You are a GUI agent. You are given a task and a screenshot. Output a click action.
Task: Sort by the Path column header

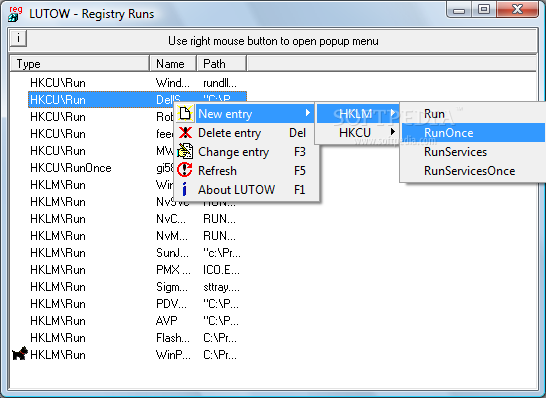click(222, 64)
